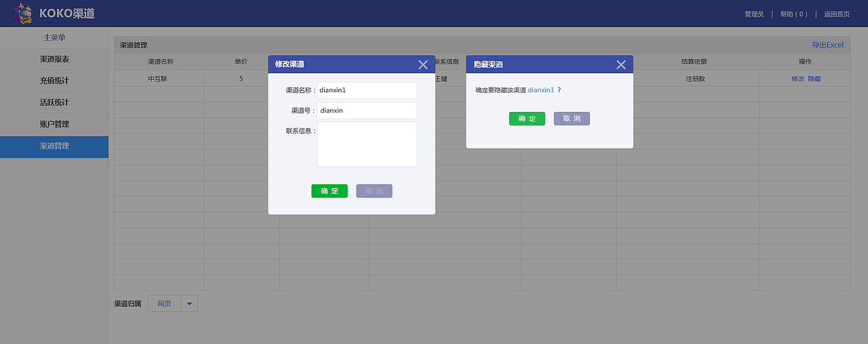Click the dianxin1 link in hide confirmation
868x344 pixels.
tap(540, 90)
